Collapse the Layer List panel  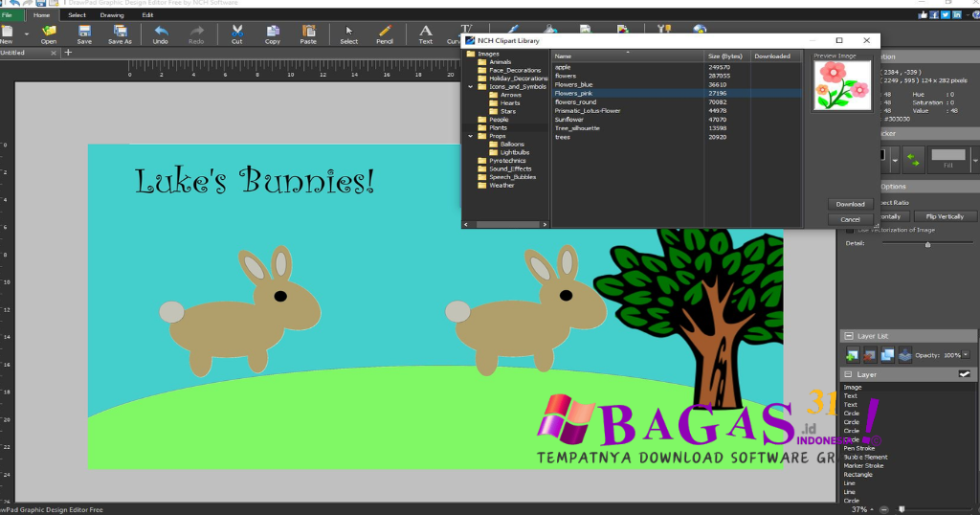click(849, 336)
